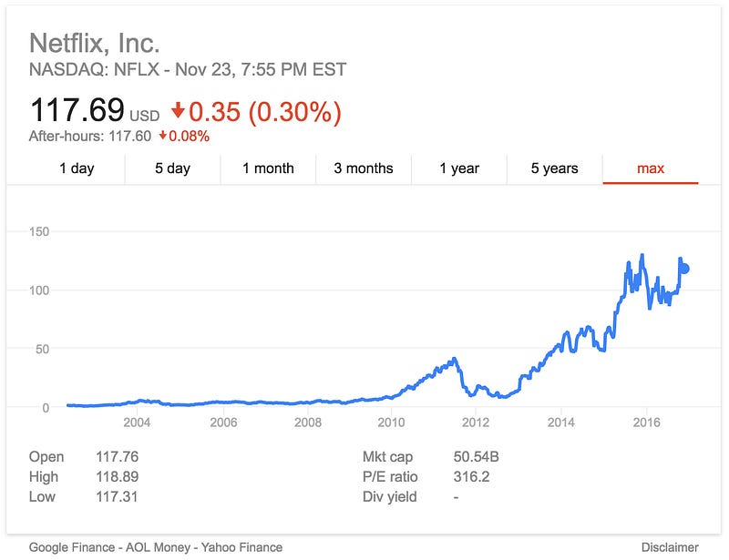
Task: Click the blue current-price dot on chart
Action: coord(684,269)
